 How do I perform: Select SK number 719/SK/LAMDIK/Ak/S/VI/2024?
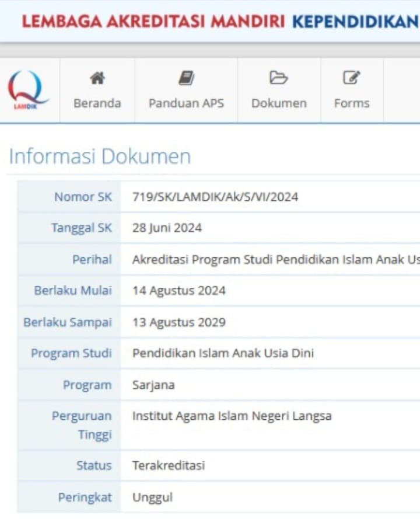(215, 197)
